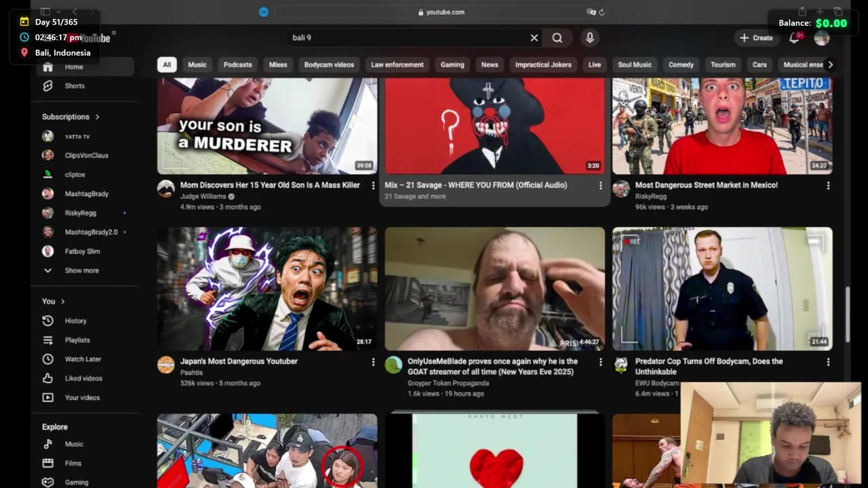Expand Show more subscriptions
Screen dimensions: 868x488
pyautogui.click(x=81, y=270)
